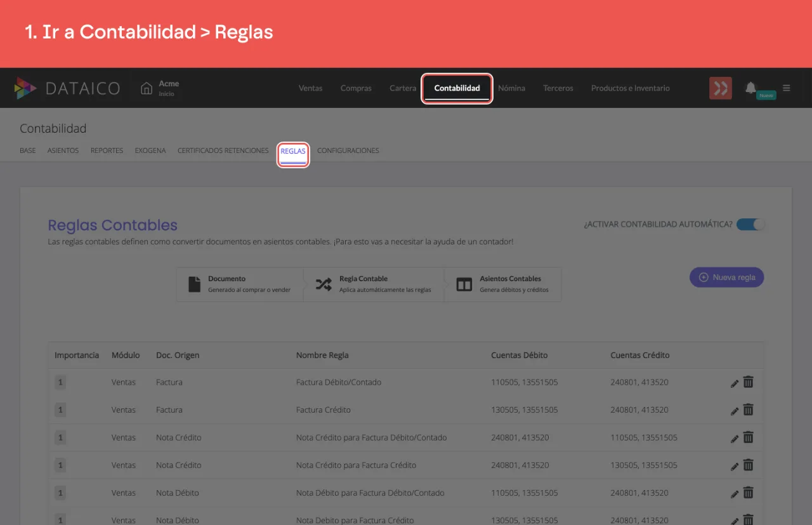Click the Dataico logo icon
Viewport: 812px width, 525px height.
click(25, 88)
